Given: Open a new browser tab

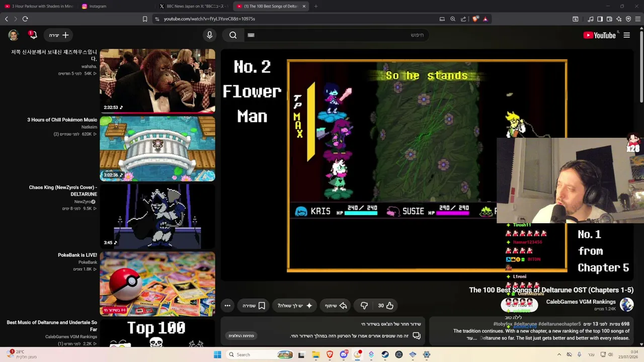Looking at the screenshot, I should [x=316, y=6].
